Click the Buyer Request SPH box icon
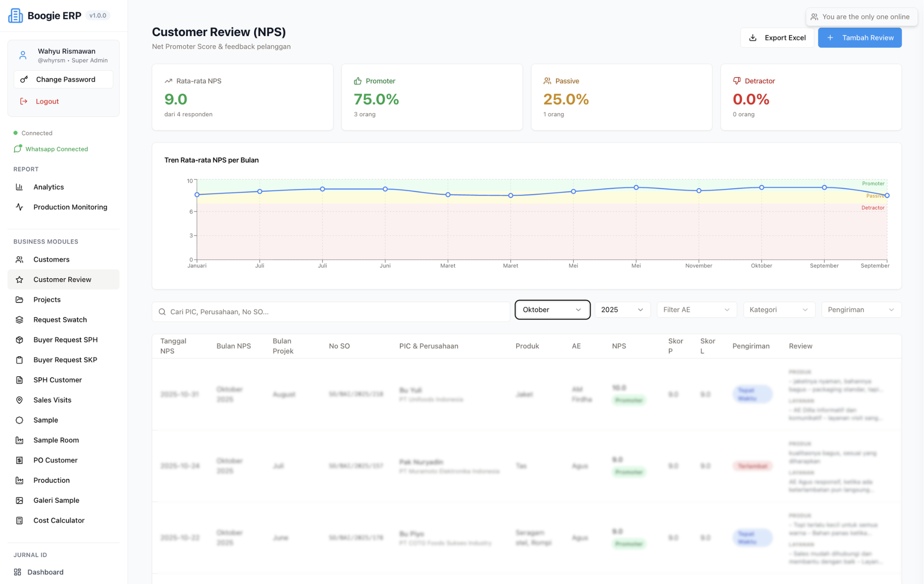The width and height of the screenshot is (924, 584). pos(19,340)
